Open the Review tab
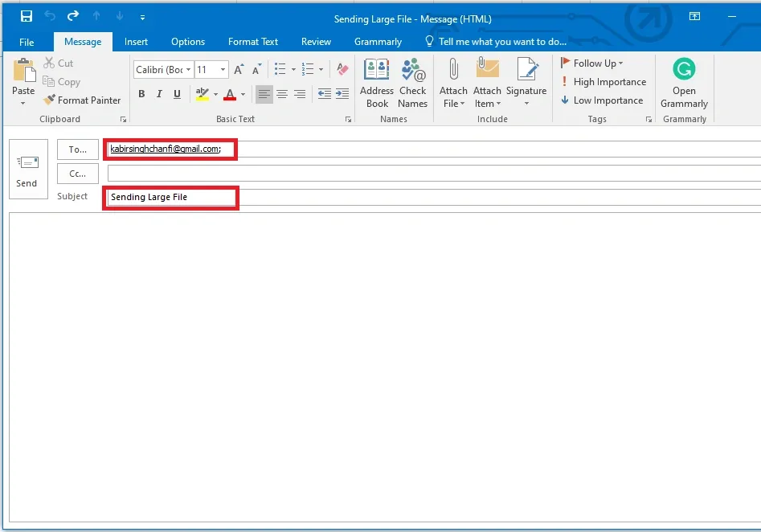 tap(316, 42)
